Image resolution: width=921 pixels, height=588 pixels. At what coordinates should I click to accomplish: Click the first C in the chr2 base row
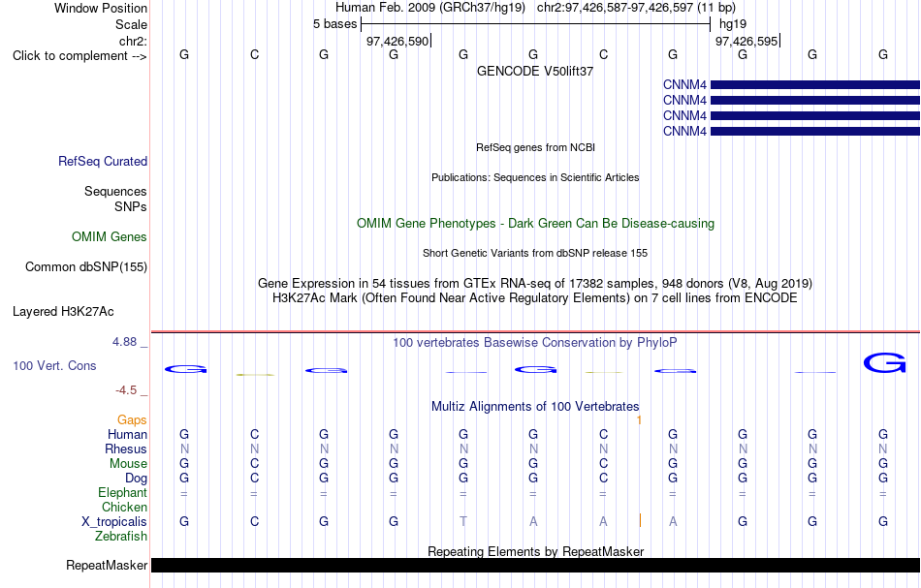254,55
